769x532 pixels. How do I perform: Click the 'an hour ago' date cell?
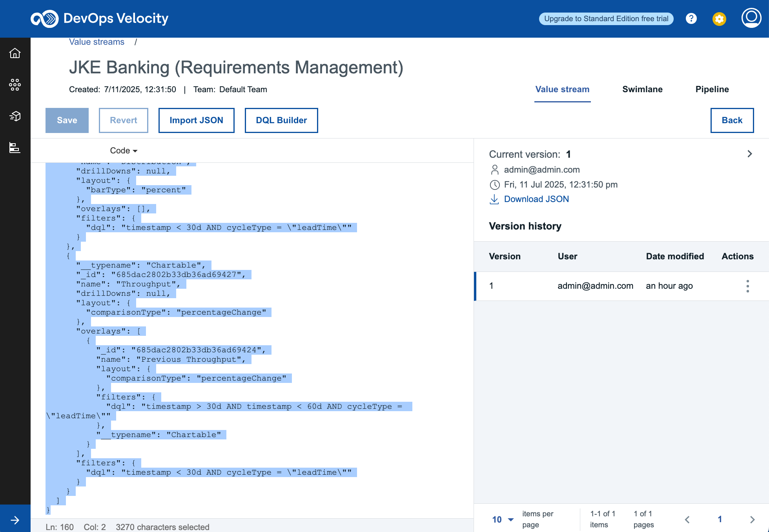point(669,286)
